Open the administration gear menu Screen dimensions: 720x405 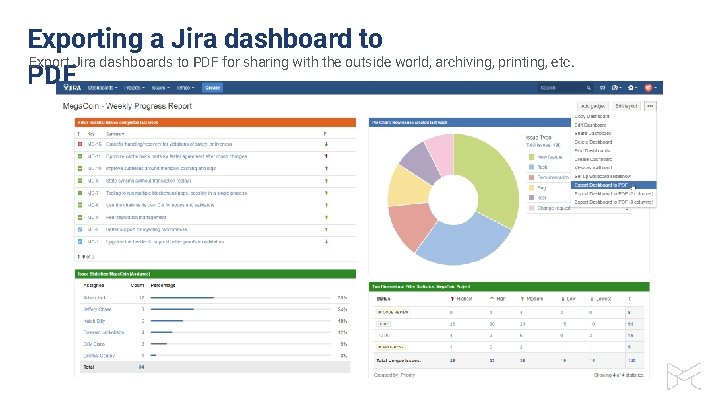pyautogui.click(x=633, y=88)
